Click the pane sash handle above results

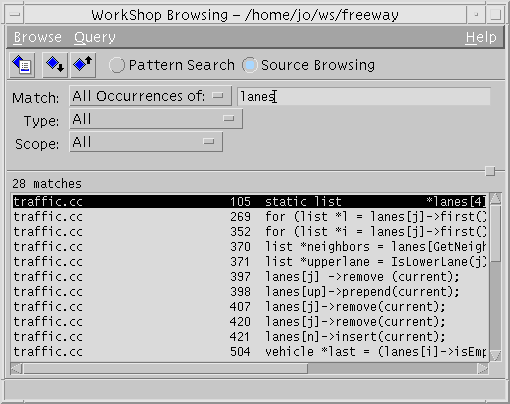[490, 171]
